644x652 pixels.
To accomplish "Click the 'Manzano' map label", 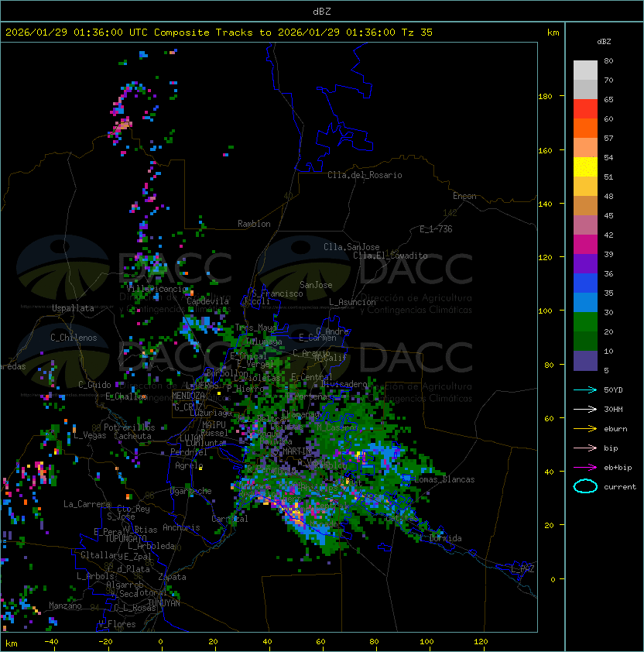I will (x=65, y=606).
